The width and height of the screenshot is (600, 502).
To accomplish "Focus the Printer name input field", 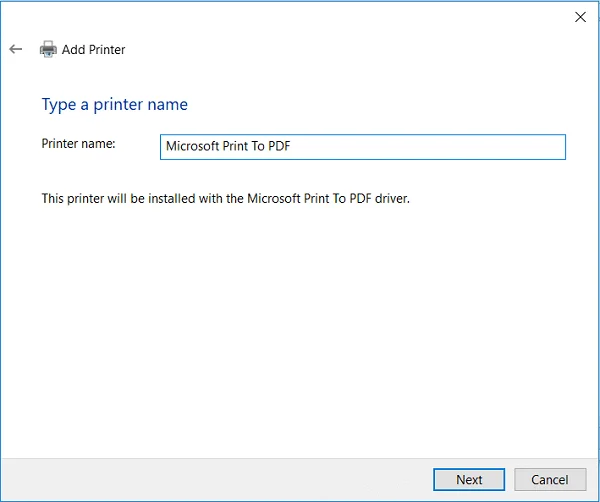I will click(362, 147).
